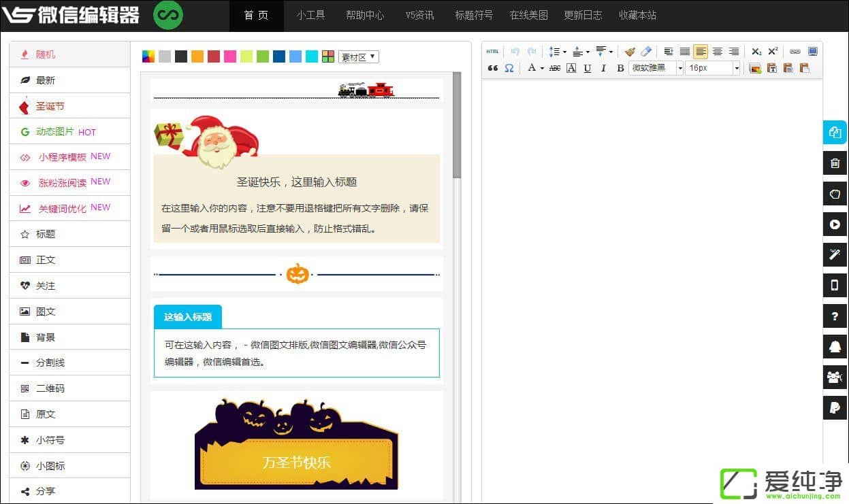Click the bell notification icon
The image size is (849, 504).
pyautogui.click(x=835, y=347)
